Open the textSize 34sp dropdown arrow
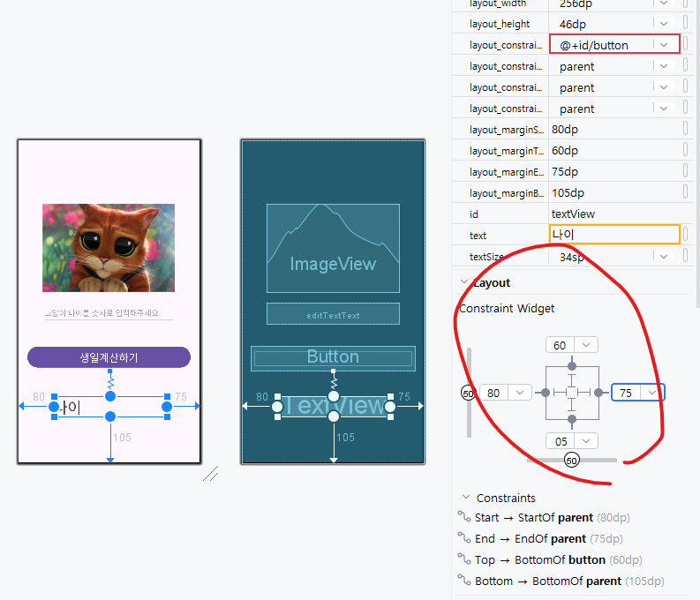 click(664, 257)
